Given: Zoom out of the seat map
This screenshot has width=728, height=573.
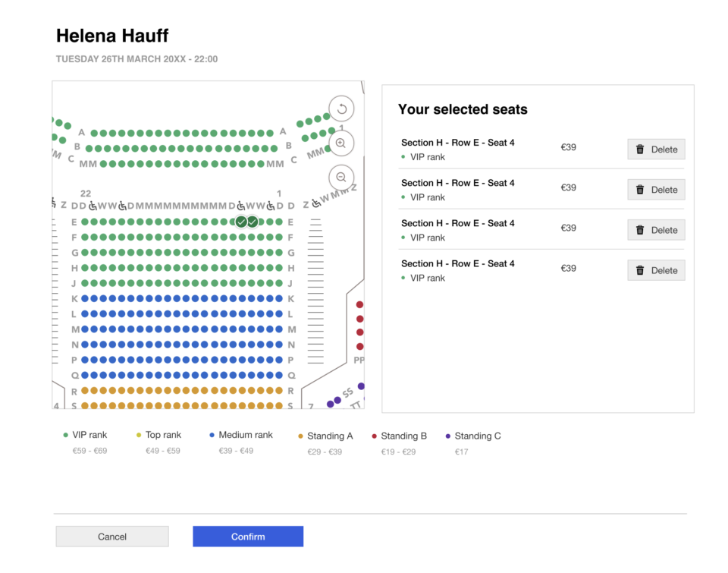Looking at the screenshot, I should pyautogui.click(x=341, y=177).
